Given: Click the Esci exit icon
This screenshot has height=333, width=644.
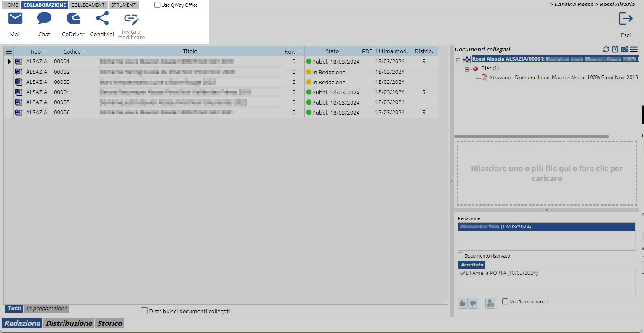Looking at the screenshot, I should (625, 19).
